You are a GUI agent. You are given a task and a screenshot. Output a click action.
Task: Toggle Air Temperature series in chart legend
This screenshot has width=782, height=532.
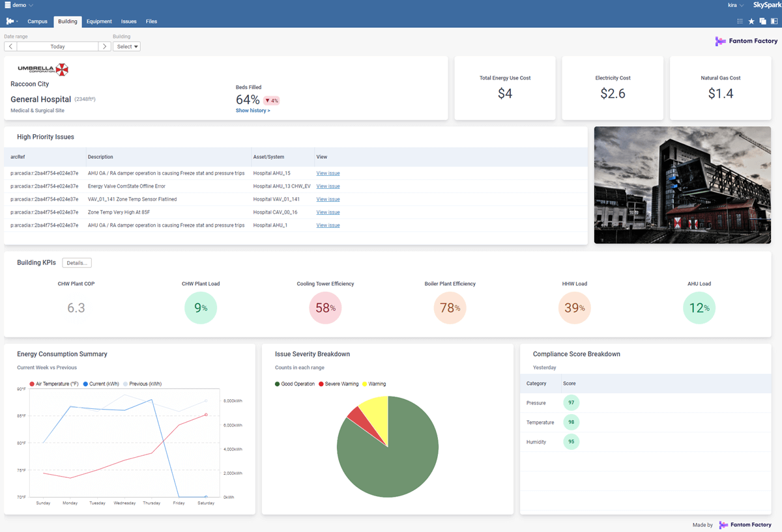click(x=54, y=384)
